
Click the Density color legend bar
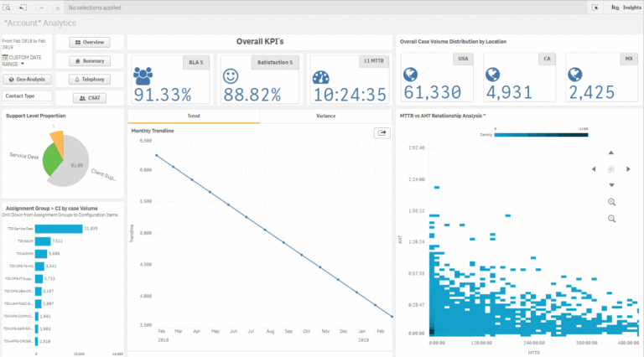541,134
